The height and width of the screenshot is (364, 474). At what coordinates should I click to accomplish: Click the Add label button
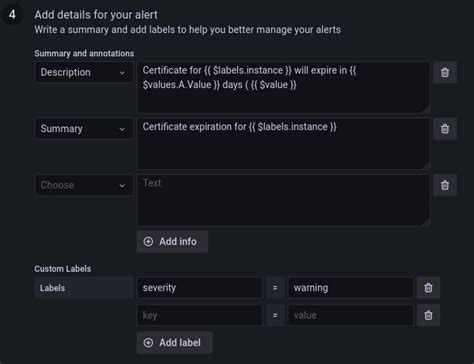[174, 343]
